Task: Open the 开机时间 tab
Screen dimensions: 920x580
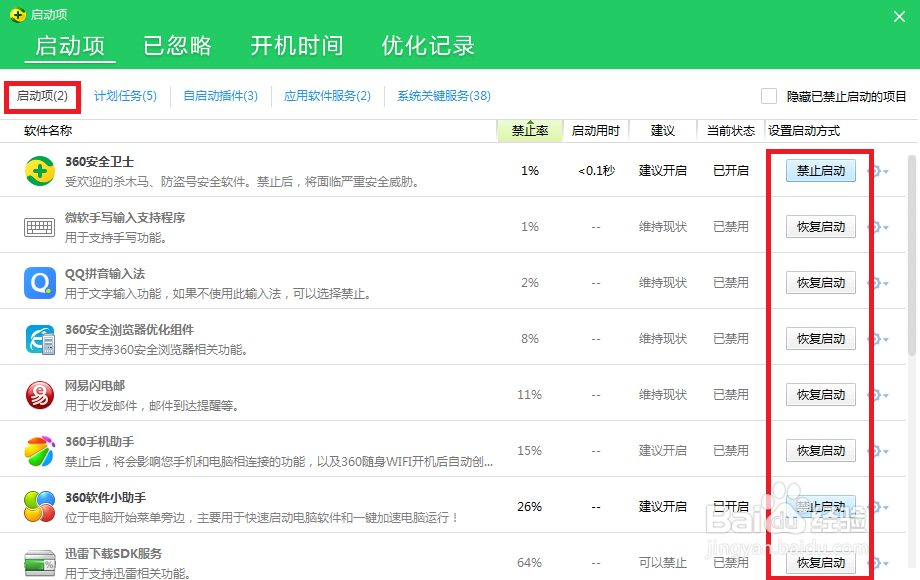Action: pyautogui.click(x=297, y=46)
